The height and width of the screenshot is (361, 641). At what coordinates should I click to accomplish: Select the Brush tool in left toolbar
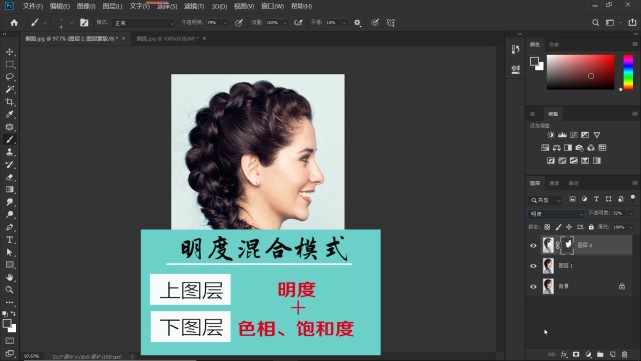(x=9, y=139)
